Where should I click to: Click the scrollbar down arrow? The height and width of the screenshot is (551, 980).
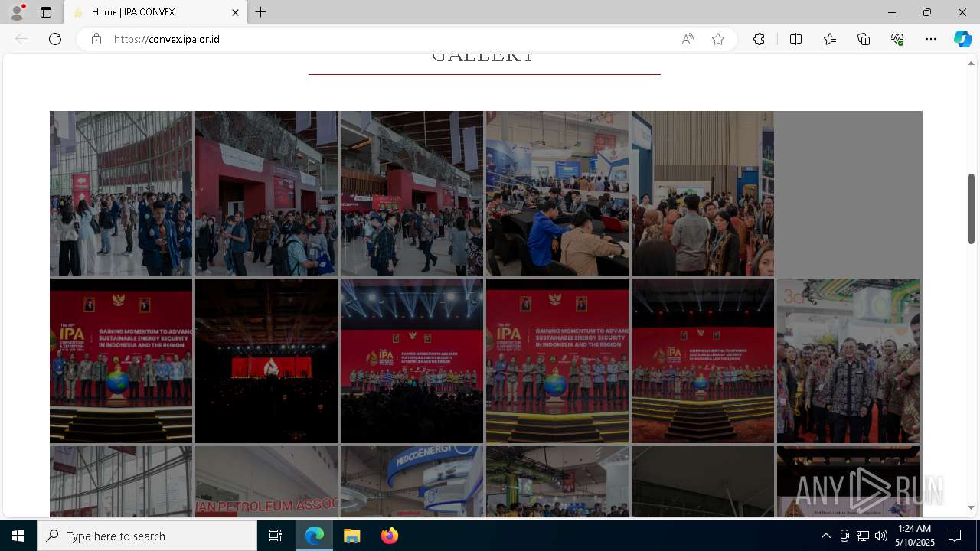pos(971,507)
